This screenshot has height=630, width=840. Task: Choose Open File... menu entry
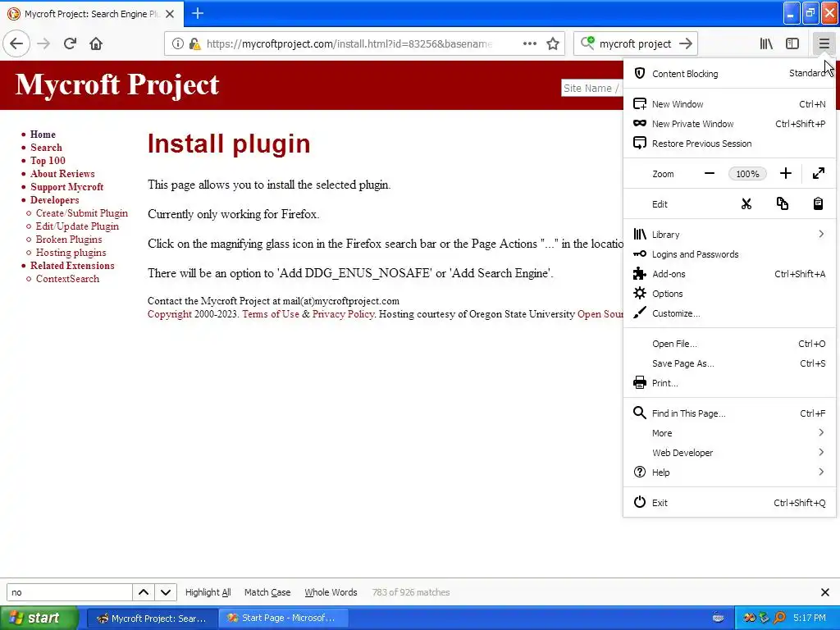pos(729,344)
